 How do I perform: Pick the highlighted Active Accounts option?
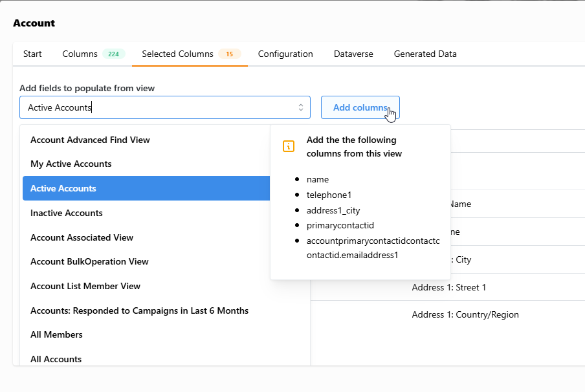tap(146, 188)
